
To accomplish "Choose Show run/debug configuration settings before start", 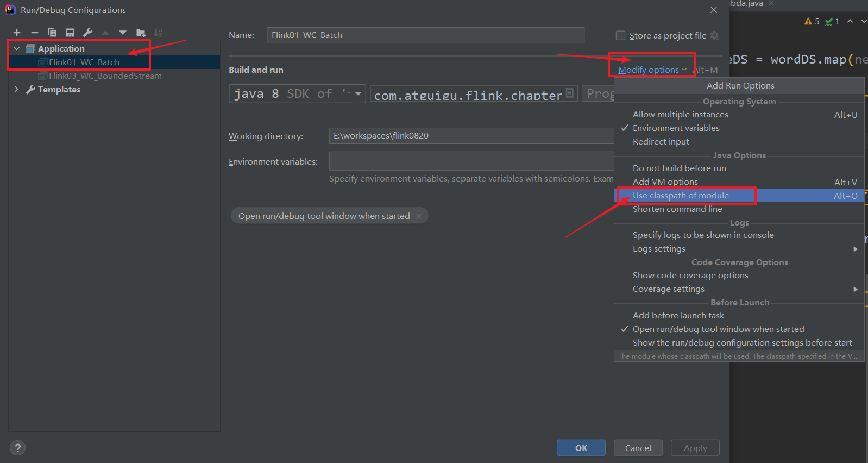I will (x=739, y=343).
